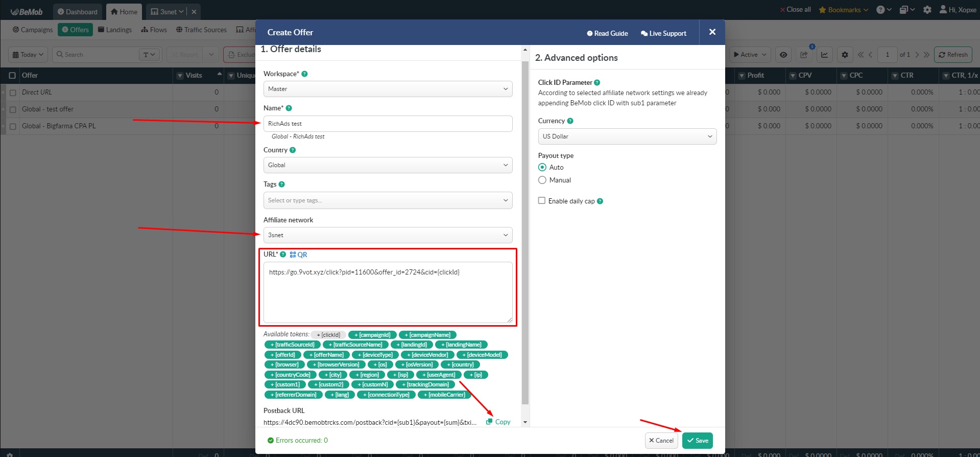Screen dimensions: 980x457
Task: Tick the Global - Bigfarma CPA PL checkbox
Action: (13, 126)
